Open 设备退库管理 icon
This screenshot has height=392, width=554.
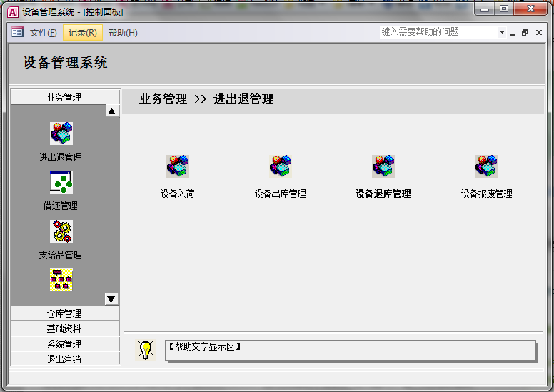tap(383, 166)
